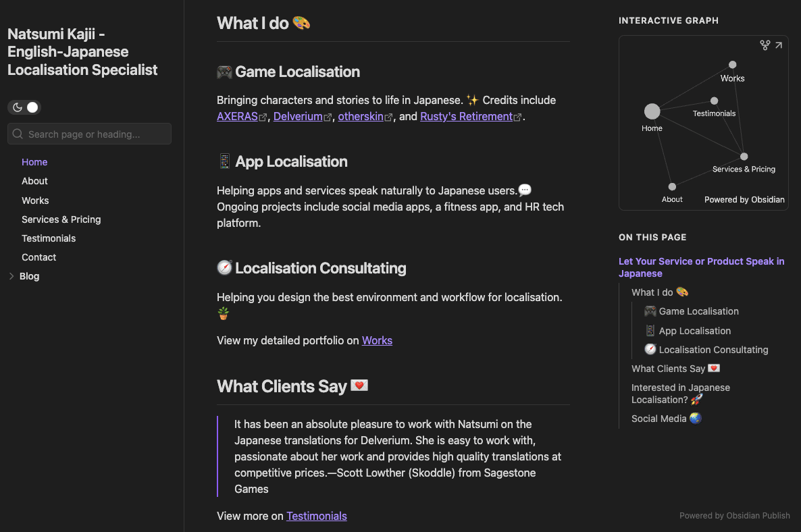Viewport: 801px width, 532px height.
Task: Jump to Social Media outline heading
Action: pyautogui.click(x=659, y=419)
